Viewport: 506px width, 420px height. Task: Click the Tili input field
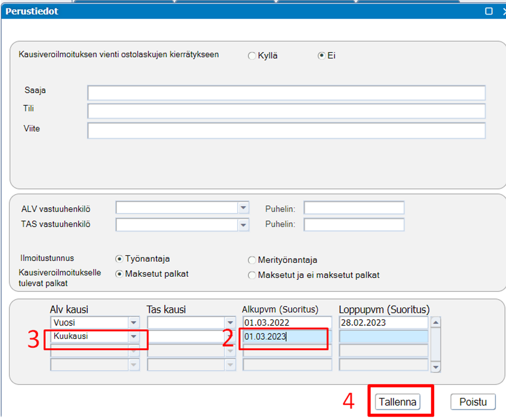tap(286, 111)
